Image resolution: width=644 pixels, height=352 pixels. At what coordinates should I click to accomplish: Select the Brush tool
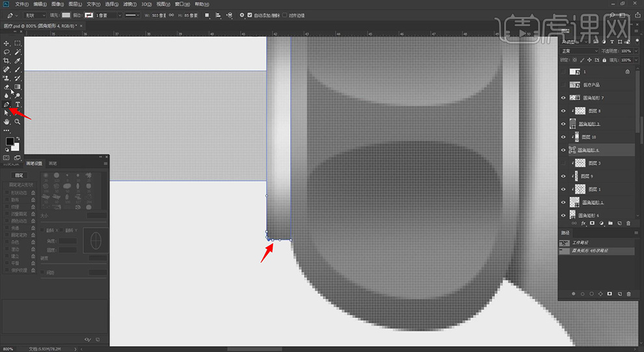pyautogui.click(x=18, y=70)
